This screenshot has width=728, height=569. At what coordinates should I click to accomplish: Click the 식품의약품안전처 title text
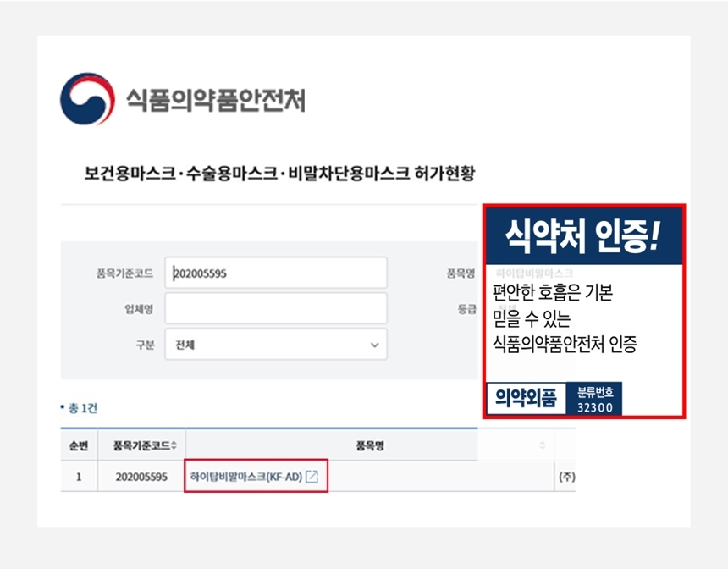coord(215,100)
